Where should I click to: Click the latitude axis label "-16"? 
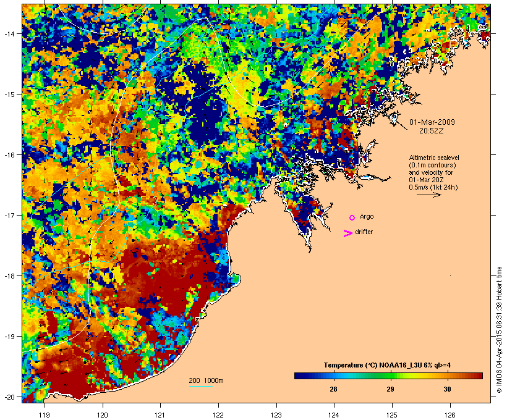coord(9,155)
